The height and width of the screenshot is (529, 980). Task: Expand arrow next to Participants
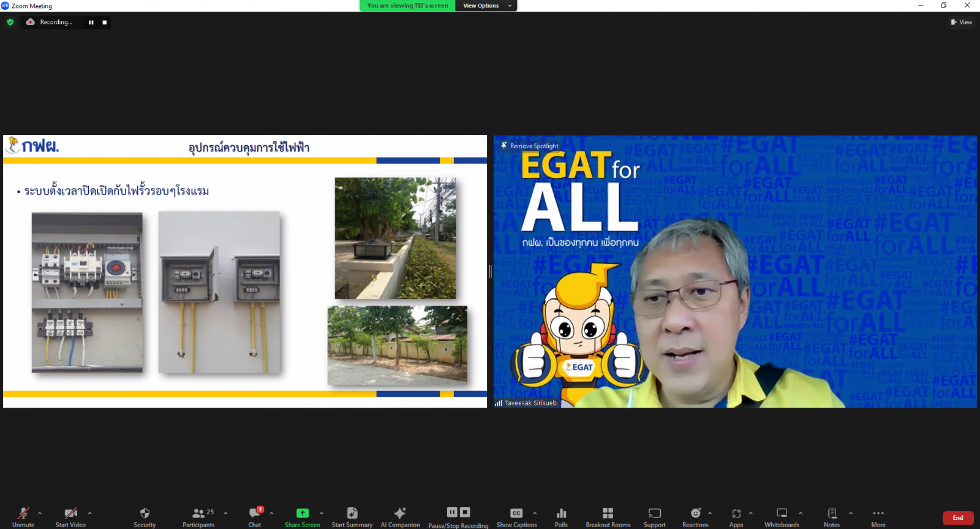click(x=225, y=513)
